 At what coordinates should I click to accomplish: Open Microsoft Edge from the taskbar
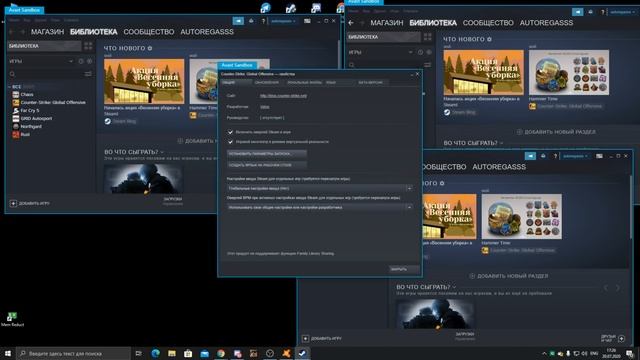pos(156,353)
